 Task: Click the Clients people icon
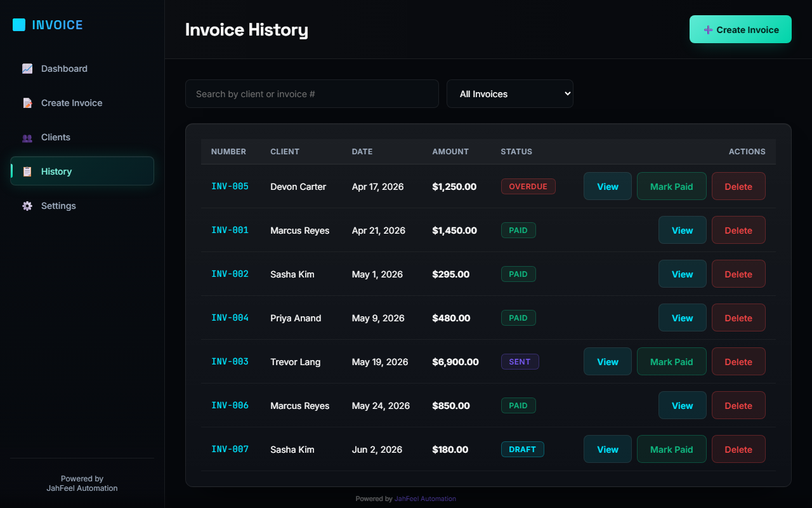pyautogui.click(x=27, y=137)
